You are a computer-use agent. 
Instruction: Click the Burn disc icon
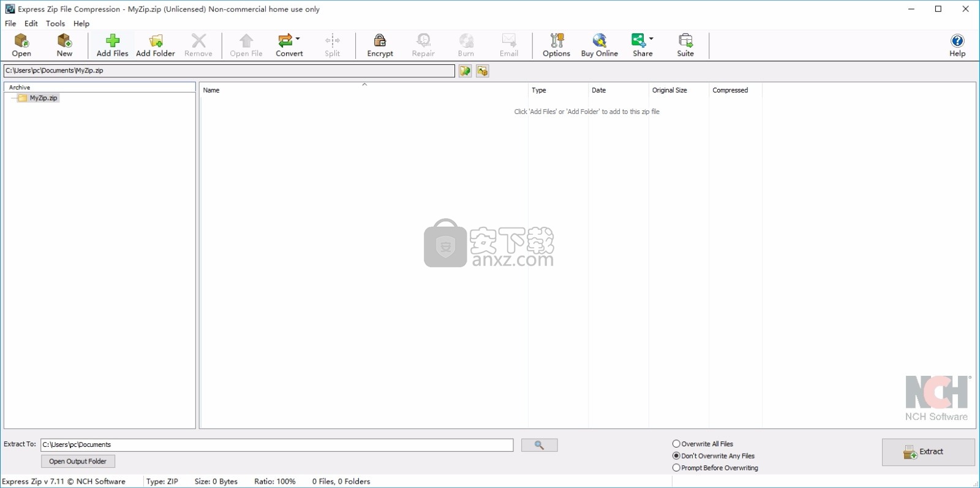pyautogui.click(x=466, y=45)
